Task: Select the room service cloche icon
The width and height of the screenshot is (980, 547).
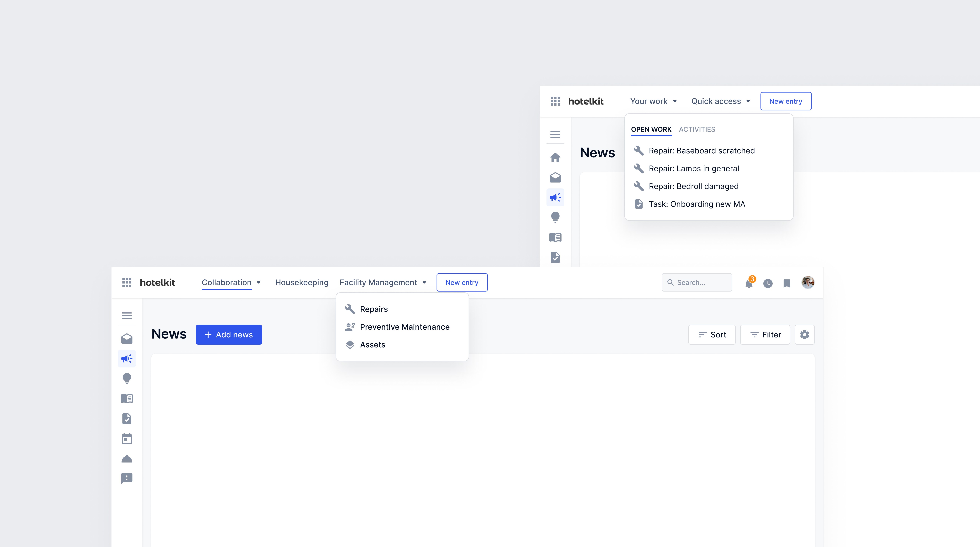Action: point(127,459)
